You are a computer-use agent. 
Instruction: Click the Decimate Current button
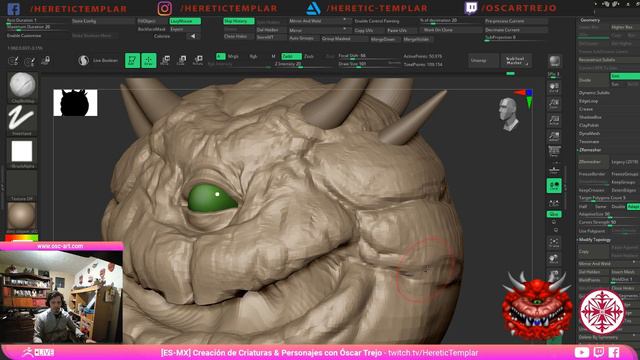click(x=516, y=30)
